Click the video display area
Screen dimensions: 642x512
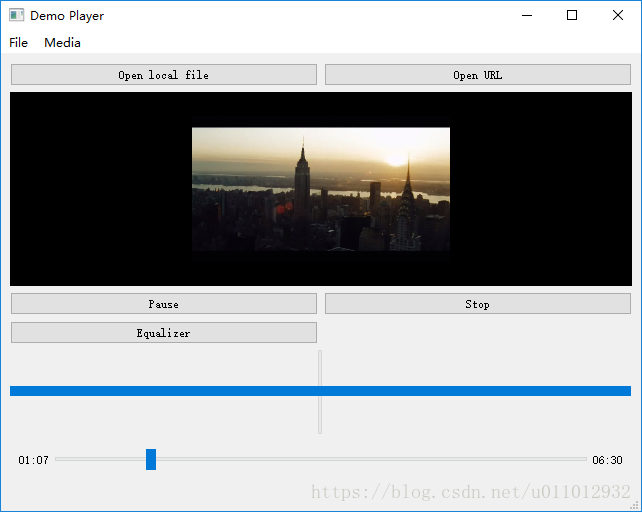321,189
